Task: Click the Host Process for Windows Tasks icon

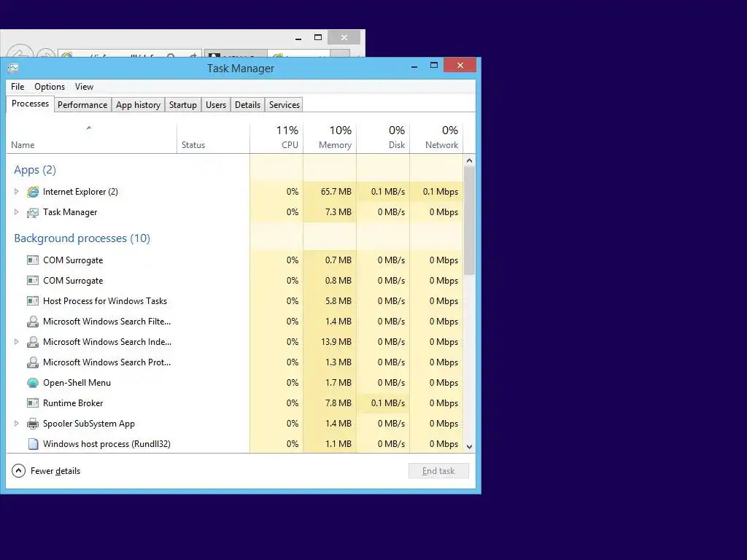Action: click(33, 301)
